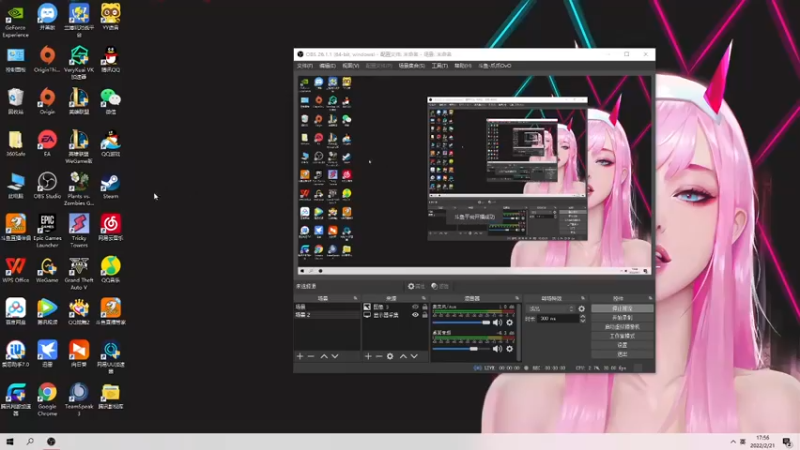Open OBS Studio desktop shortcut
This screenshot has width=800, height=450.
[47, 186]
